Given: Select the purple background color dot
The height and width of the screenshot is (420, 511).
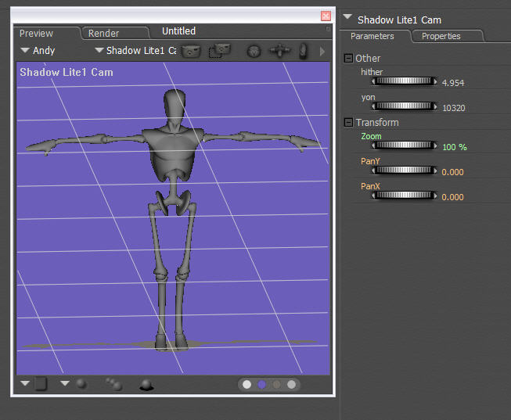Looking at the screenshot, I should [262, 384].
